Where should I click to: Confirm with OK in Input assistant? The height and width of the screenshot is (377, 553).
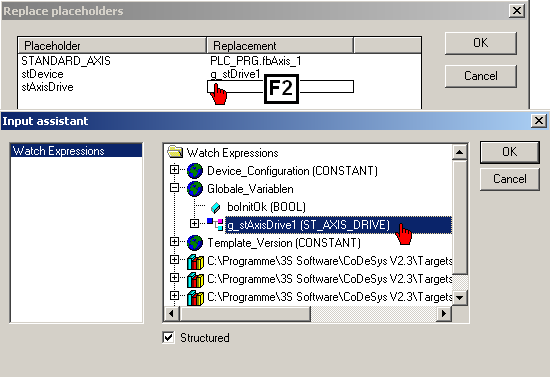(509, 152)
